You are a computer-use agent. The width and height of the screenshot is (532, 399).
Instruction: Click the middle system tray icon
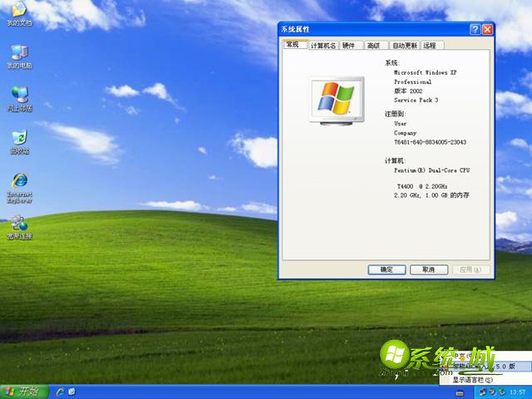(491, 392)
